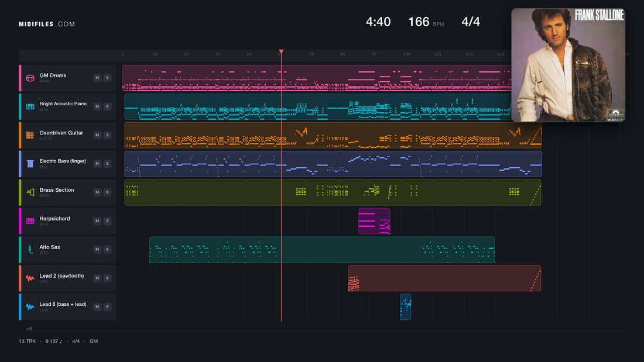The width and height of the screenshot is (644, 362).
Task: Click the Bright Acoustic Piano keys icon
Action: click(30, 106)
